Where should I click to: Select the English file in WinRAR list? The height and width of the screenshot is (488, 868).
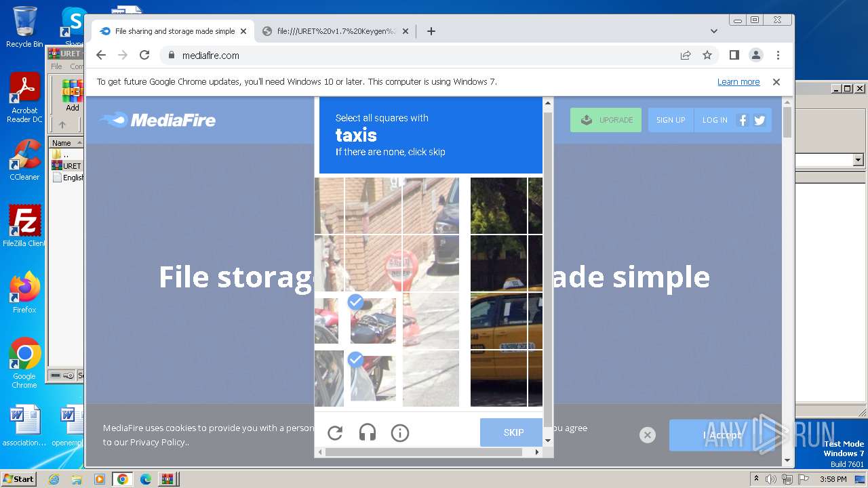tap(68, 178)
